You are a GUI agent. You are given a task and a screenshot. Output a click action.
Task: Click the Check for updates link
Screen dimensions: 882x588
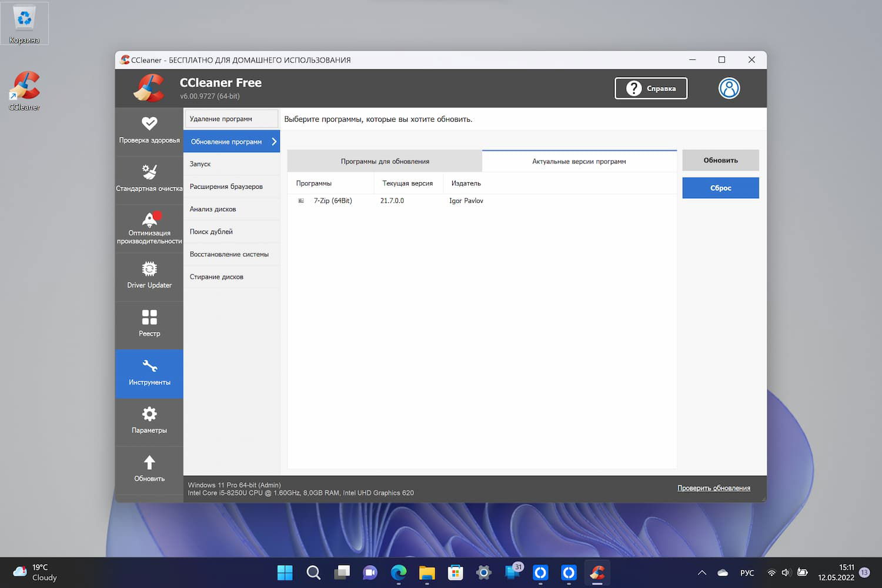[713, 488]
